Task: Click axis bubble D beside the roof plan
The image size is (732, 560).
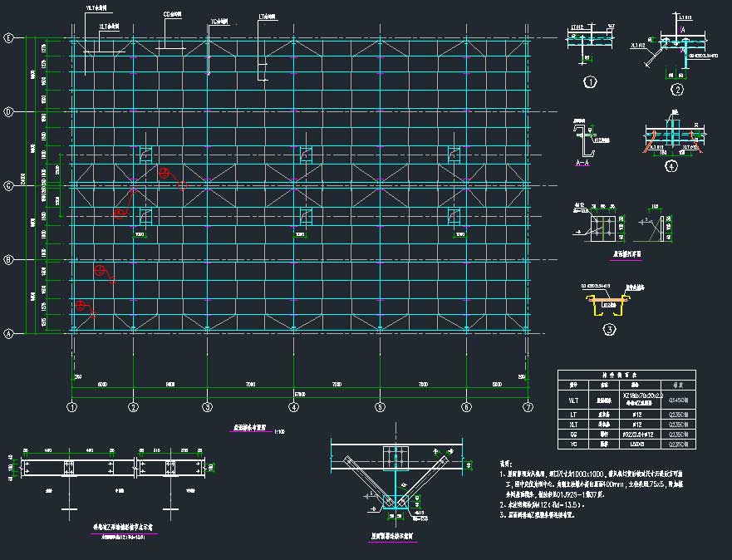Action: click(8, 112)
